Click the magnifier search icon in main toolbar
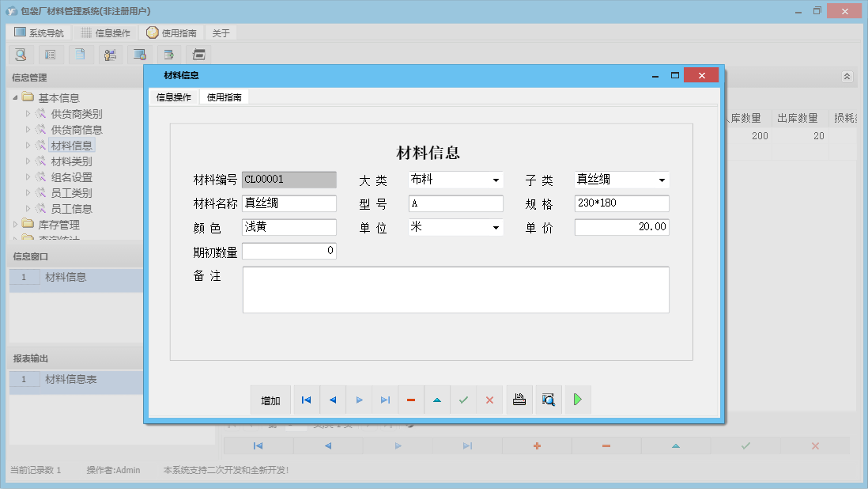 point(21,55)
